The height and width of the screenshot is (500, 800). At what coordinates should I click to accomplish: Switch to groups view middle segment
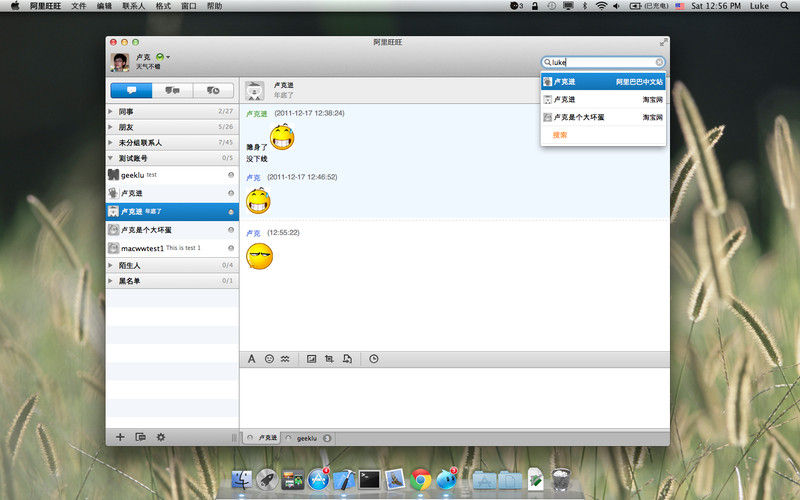pyautogui.click(x=172, y=90)
